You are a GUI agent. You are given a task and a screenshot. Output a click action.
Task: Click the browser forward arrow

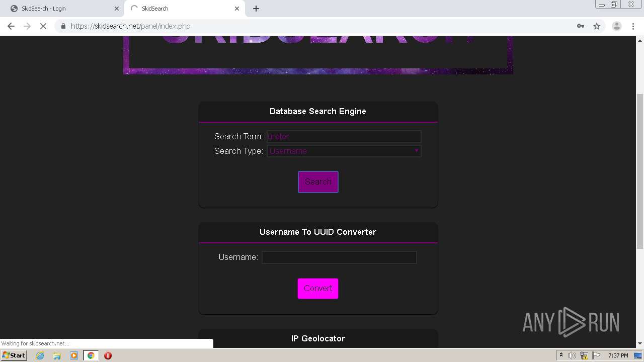click(x=27, y=26)
